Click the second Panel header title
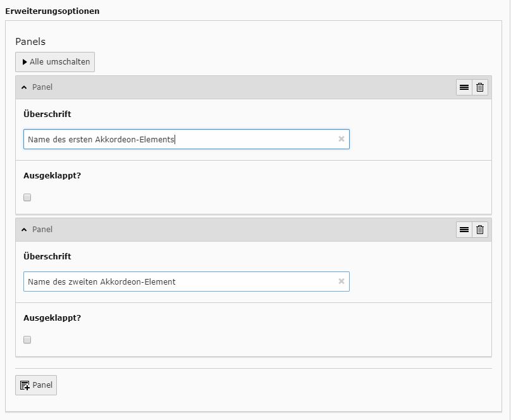 (42, 230)
